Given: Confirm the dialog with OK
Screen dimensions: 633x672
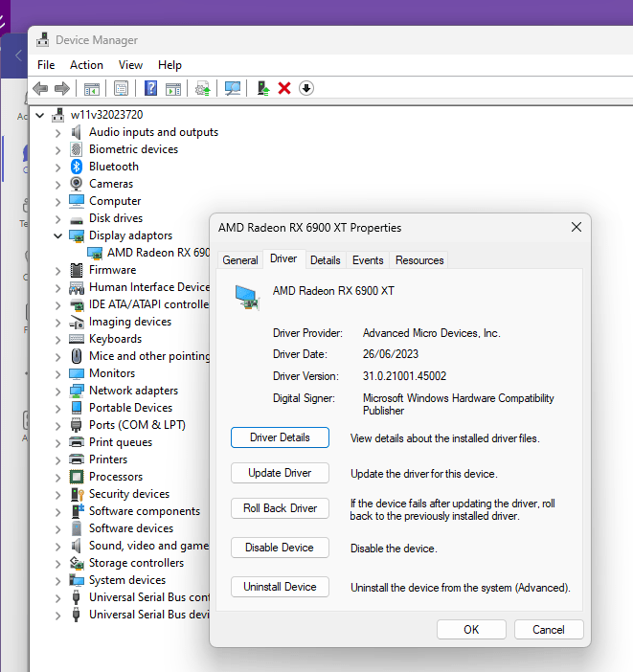Looking at the screenshot, I should (471, 630).
